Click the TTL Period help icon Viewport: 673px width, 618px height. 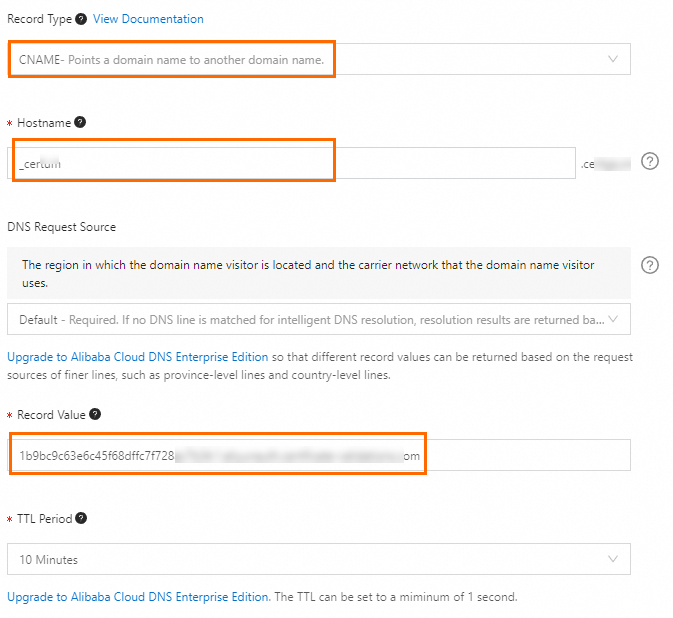click(x=80, y=518)
